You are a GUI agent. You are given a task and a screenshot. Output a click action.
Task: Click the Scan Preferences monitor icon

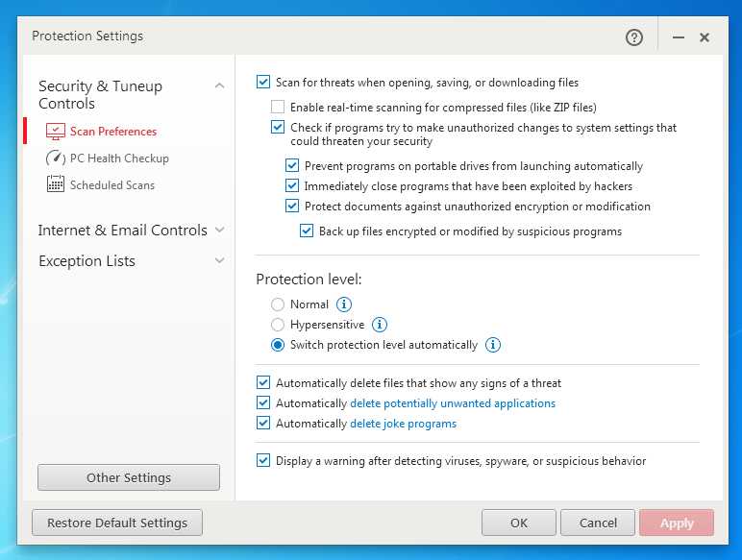[x=56, y=131]
